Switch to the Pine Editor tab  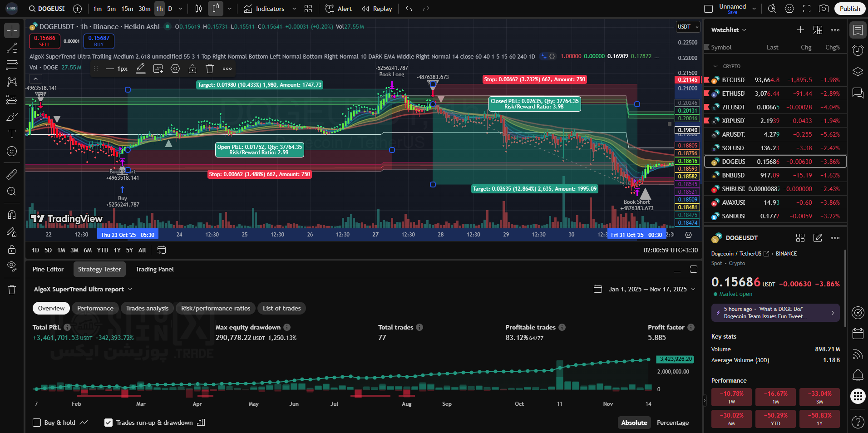point(48,269)
